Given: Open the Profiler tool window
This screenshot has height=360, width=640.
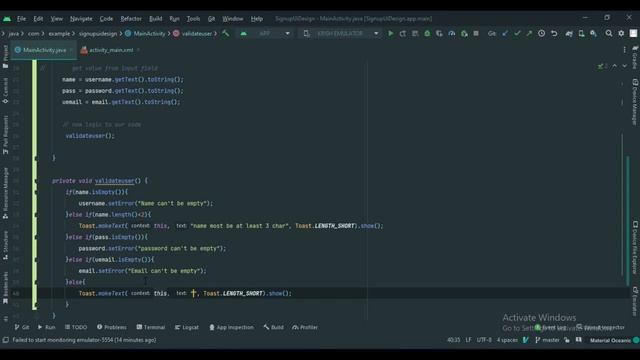Looking at the screenshot, I should [305, 327].
